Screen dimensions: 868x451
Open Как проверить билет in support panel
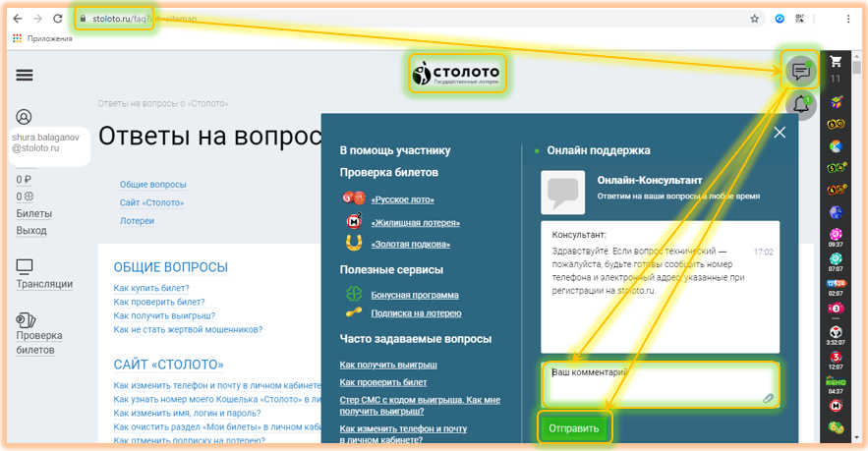tap(383, 382)
